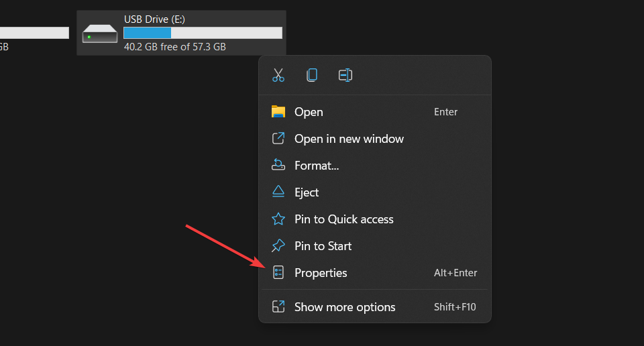This screenshot has width=644, height=346.
Task: Select Open from the context menu
Action: point(309,112)
